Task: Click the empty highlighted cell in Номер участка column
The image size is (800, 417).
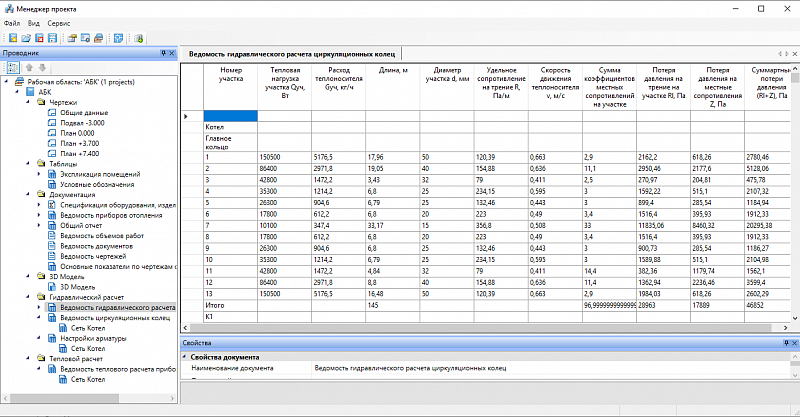Action: [231, 116]
